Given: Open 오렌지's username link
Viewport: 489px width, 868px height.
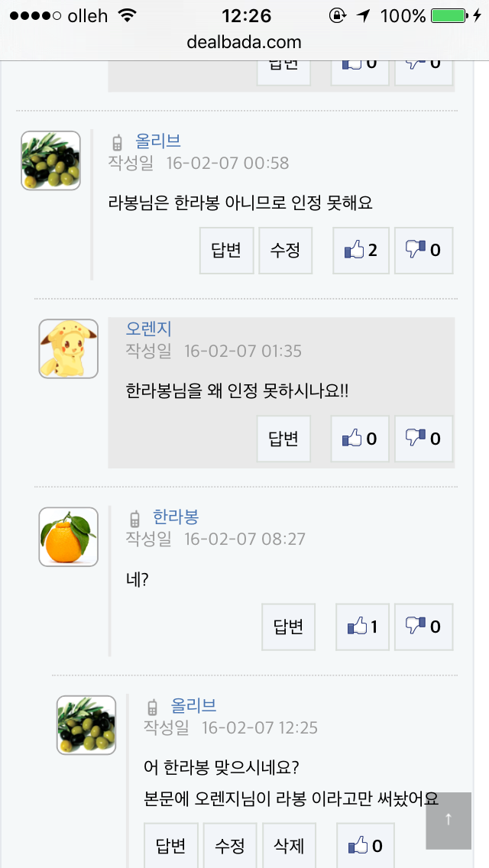Looking at the screenshot, I should click(149, 329).
